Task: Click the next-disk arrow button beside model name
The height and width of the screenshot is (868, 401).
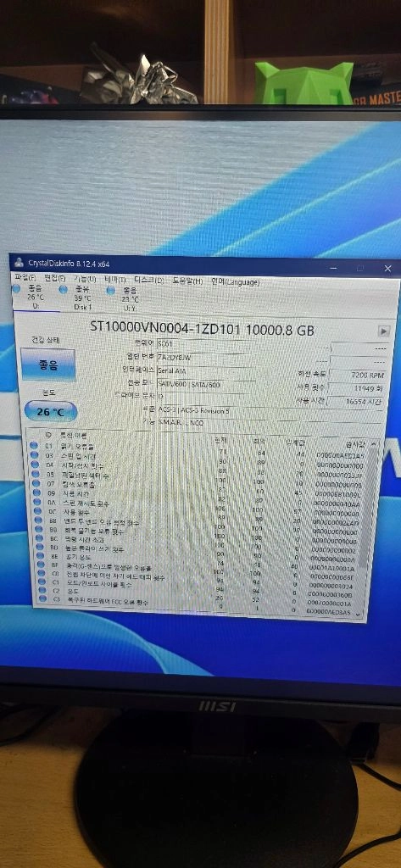Action: (x=382, y=331)
